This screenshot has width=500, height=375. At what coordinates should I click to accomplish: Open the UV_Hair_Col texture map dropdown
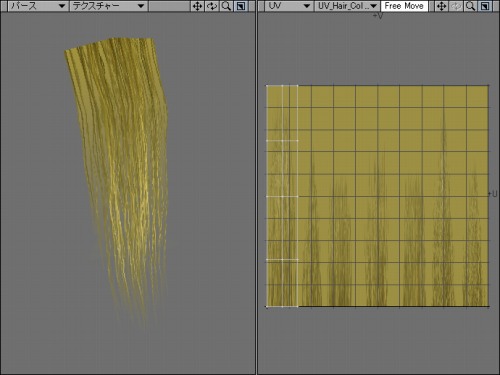(347, 6)
